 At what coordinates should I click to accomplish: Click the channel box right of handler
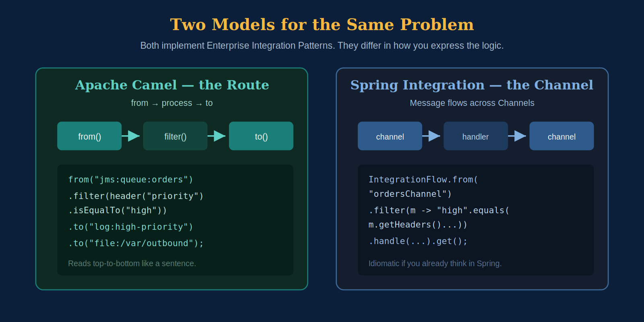coord(561,136)
